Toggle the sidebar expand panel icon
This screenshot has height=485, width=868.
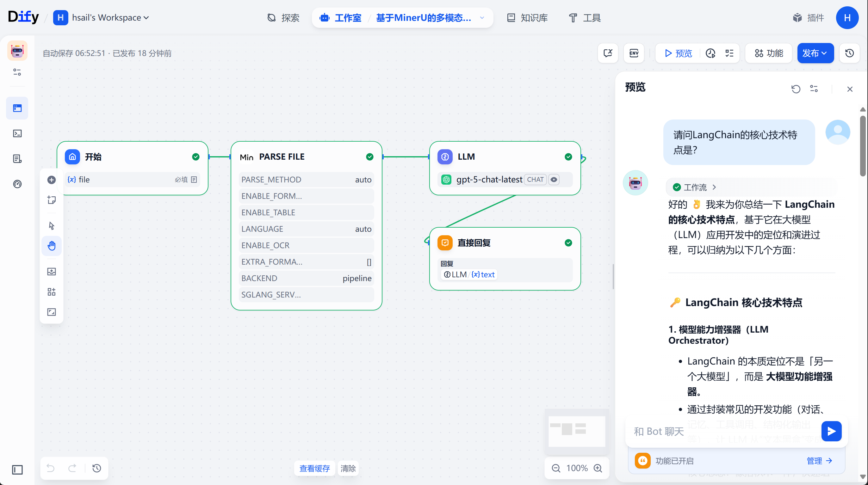pyautogui.click(x=17, y=470)
